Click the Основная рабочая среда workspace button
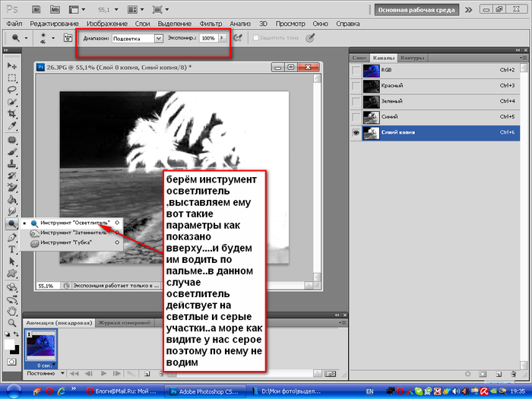This screenshot has height=399, width=532. pos(416,10)
